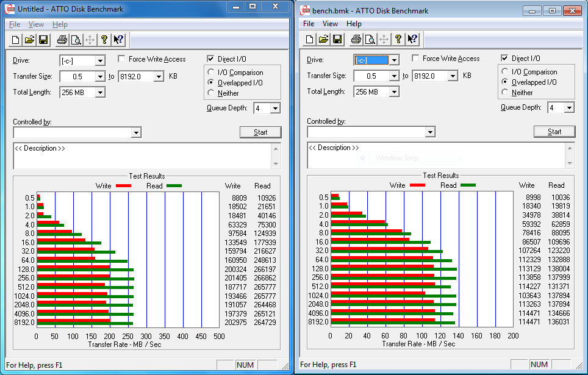Open Controlled by dropdown in Untitled window

click(x=136, y=132)
